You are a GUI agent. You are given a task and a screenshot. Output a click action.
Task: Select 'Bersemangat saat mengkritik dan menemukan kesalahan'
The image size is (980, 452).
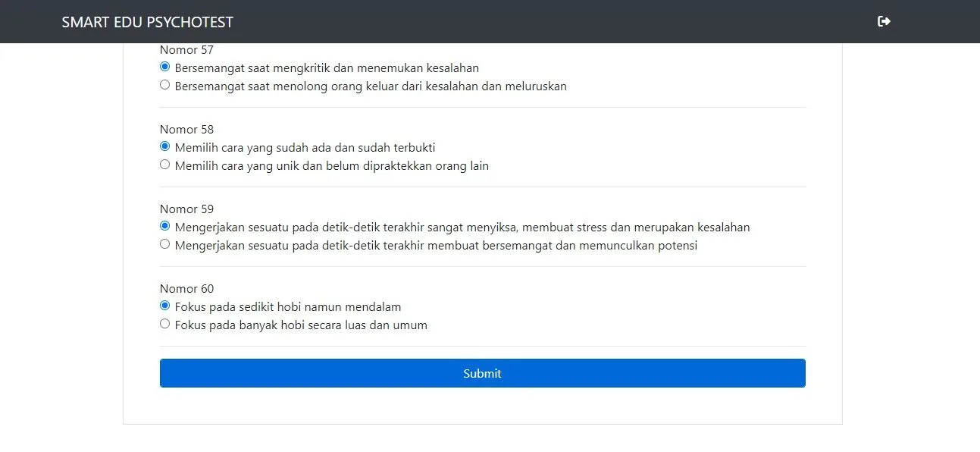tap(164, 67)
